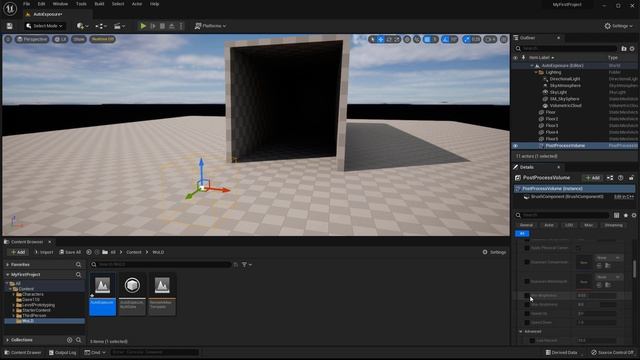Click the viewport layout maximize icon
The height and width of the screenshot is (360, 640).
504,39
